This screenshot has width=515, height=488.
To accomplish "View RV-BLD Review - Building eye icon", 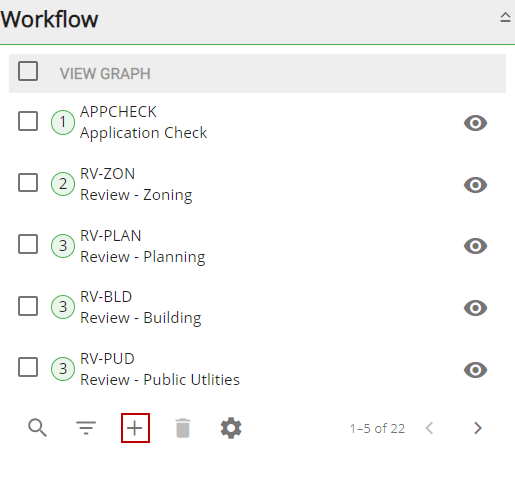I will coord(475,308).
